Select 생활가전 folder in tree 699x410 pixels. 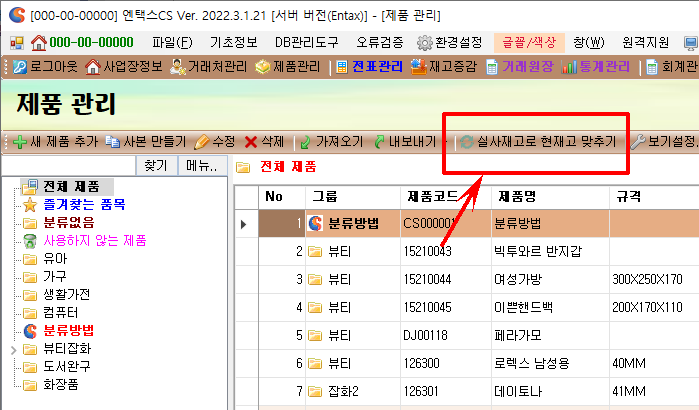[x=66, y=295]
